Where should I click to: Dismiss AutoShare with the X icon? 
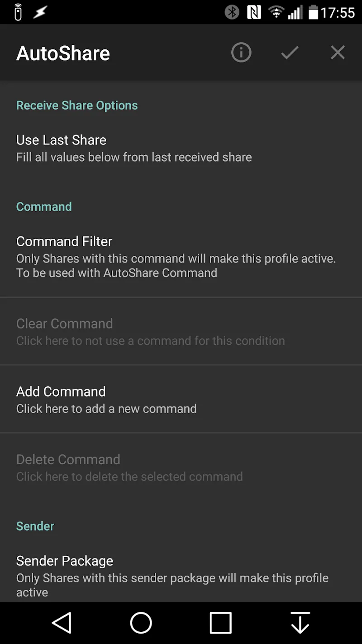pos(338,53)
